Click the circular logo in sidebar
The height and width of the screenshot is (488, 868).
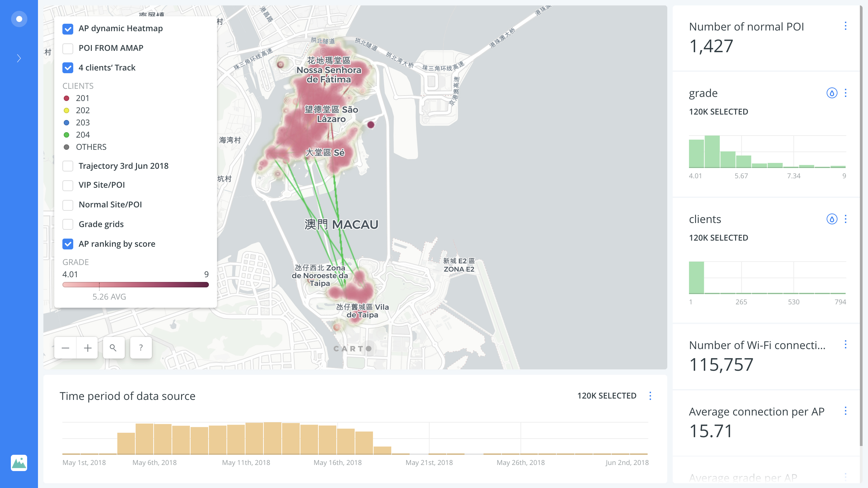(x=19, y=19)
